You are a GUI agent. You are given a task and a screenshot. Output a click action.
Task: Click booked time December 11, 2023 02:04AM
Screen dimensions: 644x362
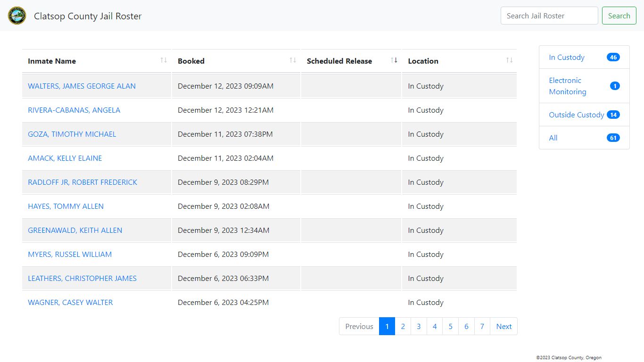[225, 158]
